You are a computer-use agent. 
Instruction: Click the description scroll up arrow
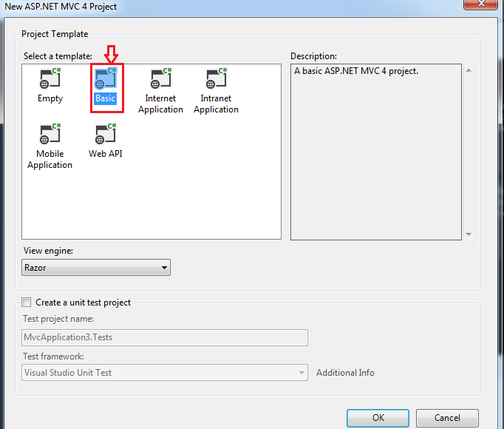[x=469, y=70]
